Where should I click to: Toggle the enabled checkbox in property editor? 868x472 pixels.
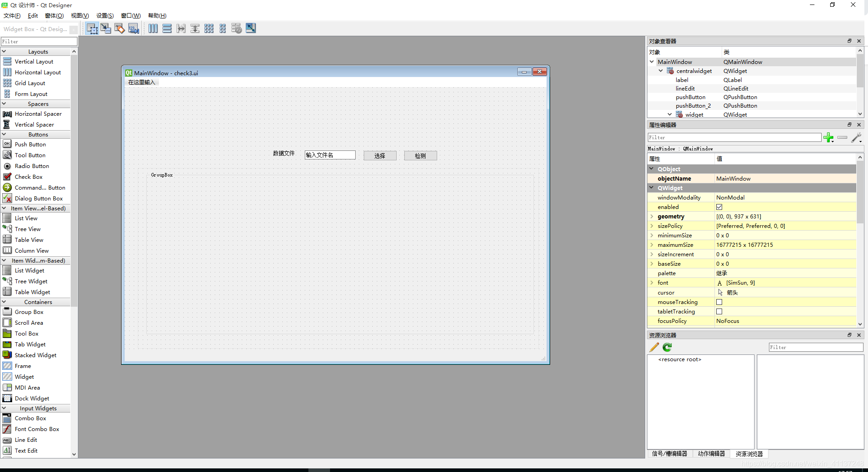(x=719, y=207)
